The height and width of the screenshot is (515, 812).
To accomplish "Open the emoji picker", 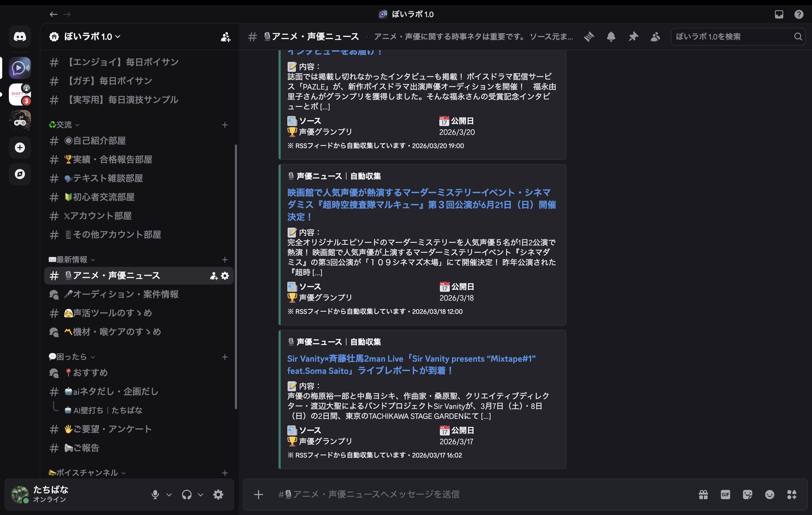I will pyautogui.click(x=770, y=495).
